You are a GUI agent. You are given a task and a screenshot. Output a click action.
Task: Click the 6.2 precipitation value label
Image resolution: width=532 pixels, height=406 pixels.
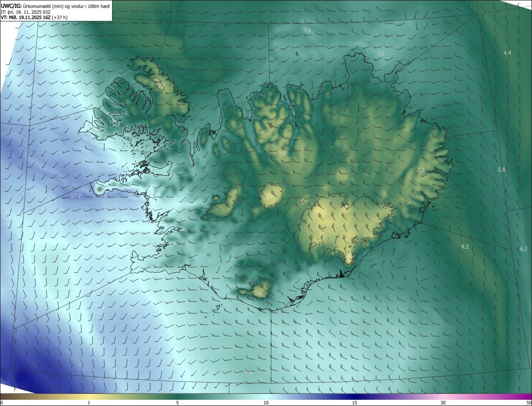[524, 249]
